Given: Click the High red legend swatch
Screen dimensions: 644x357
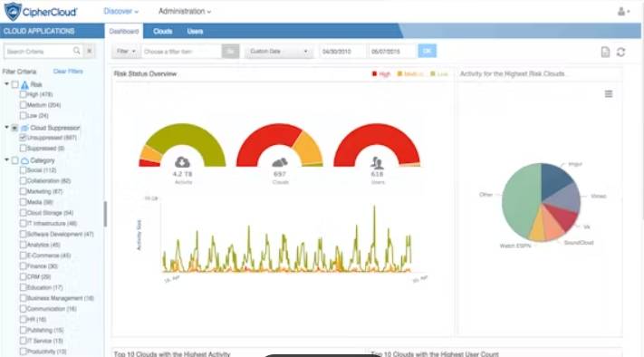Looking at the screenshot, I should coord(374,74).
